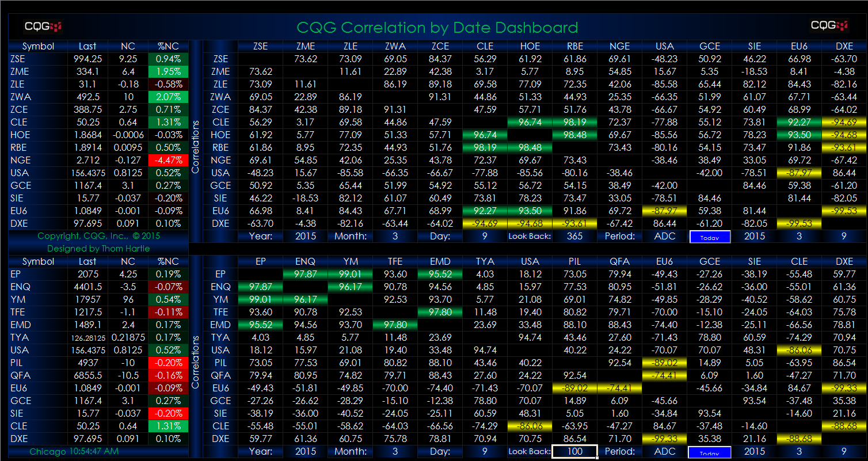The image size is (868, 461).
Task: Click the Designed by Thom Hartle text
Action: coord(98,249)
